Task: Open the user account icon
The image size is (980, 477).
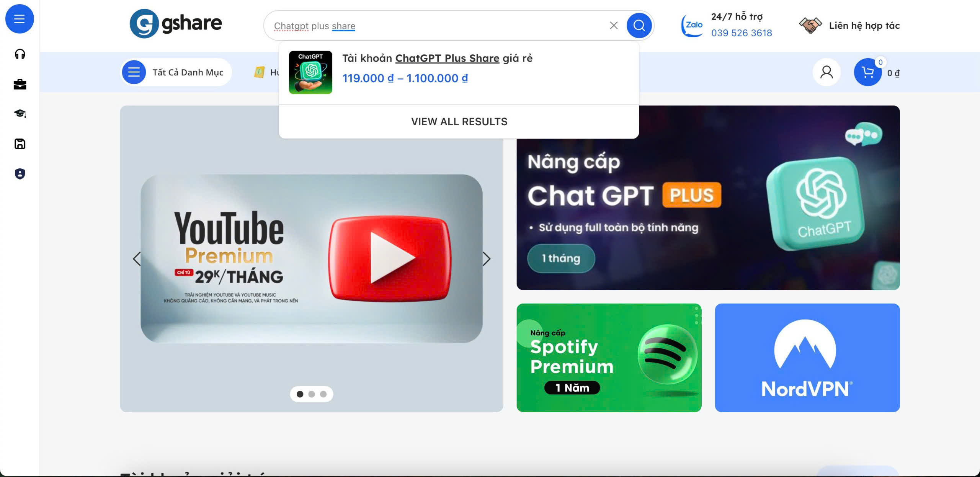Action: point(826,72)
